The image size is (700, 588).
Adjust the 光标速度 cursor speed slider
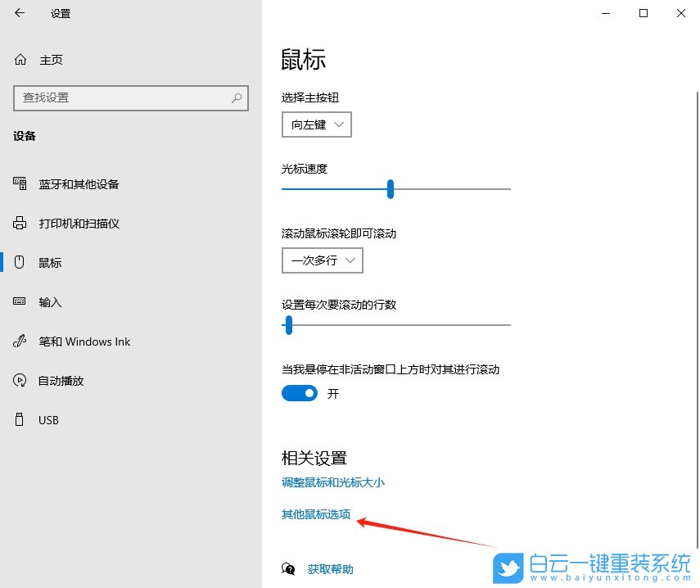(x=390, y=188)
